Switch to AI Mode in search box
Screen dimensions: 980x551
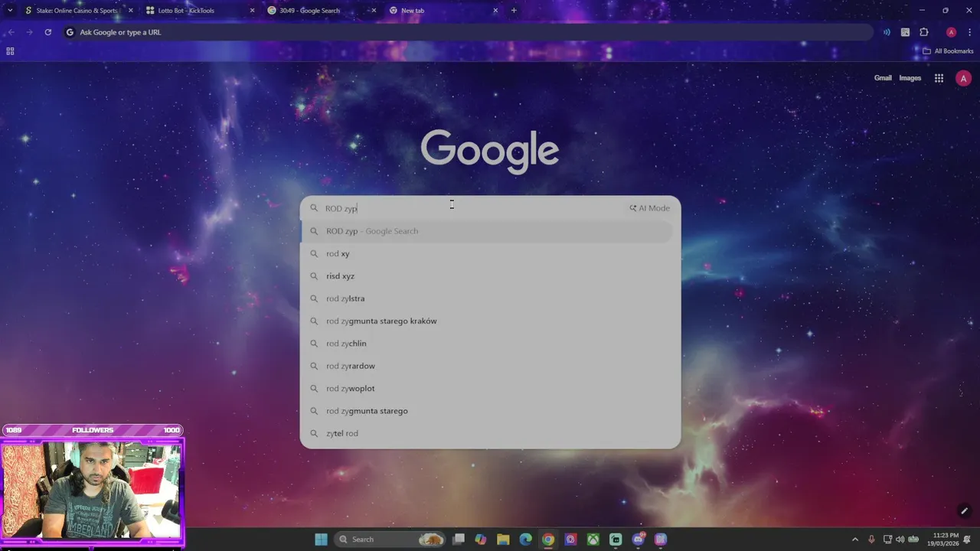[649, 208]
